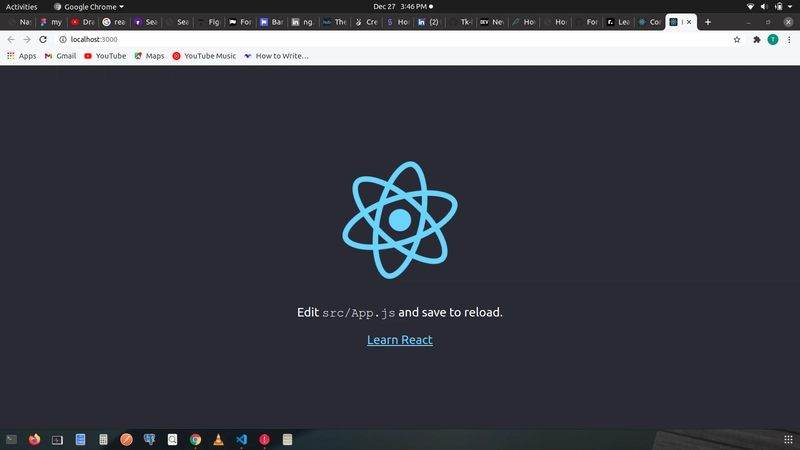Open a new browser tab
Screen dimensions: 800x450
click(x=708, y=22)
